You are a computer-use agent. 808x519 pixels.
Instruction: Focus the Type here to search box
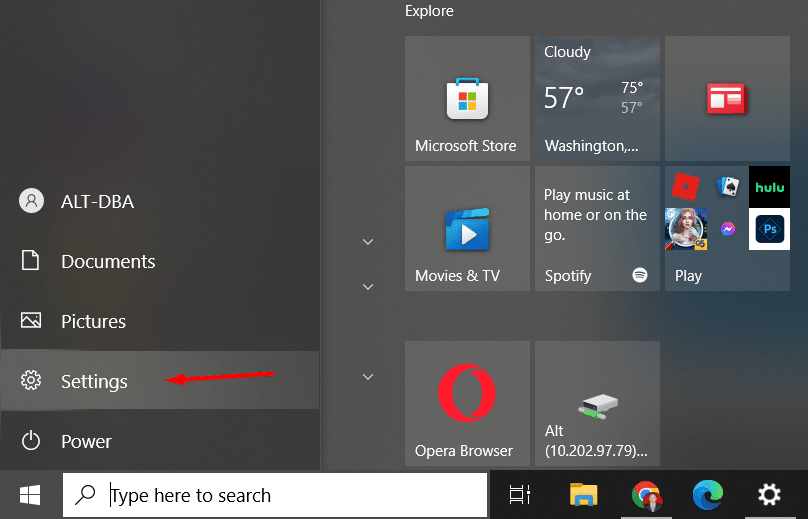pos(275,495)
